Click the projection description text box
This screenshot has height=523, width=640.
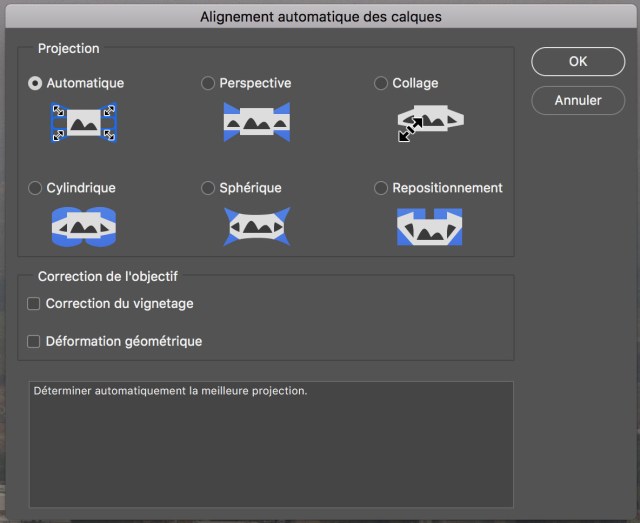click(271, 443)
